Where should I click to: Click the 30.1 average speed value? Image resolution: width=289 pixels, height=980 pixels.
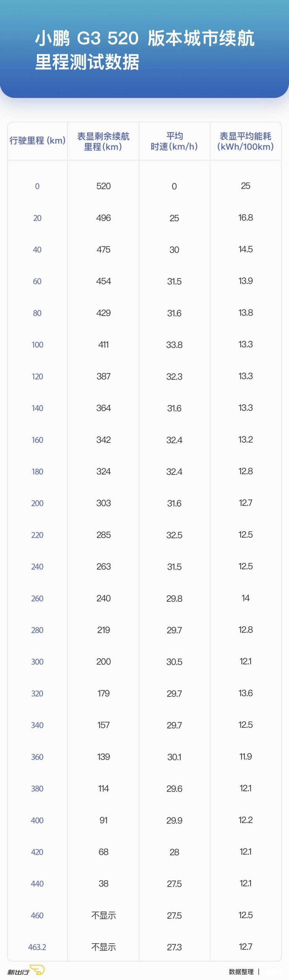pos(174,757)
